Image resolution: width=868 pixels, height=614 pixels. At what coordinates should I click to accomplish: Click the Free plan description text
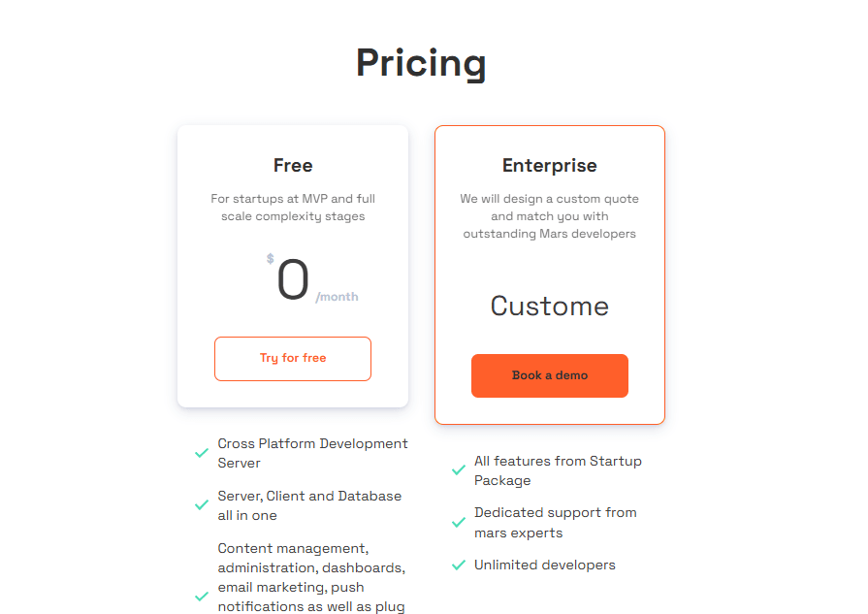tap(292, 207)
